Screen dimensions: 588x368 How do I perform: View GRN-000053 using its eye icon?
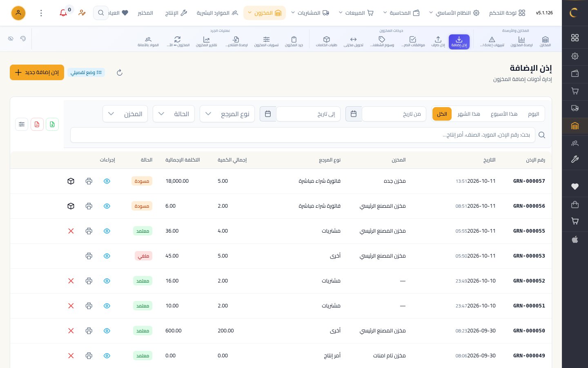(107, 256)
